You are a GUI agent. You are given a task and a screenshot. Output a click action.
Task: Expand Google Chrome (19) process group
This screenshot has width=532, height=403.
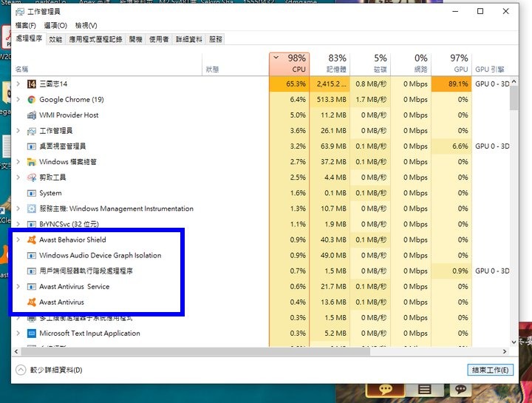pos(18,99)
